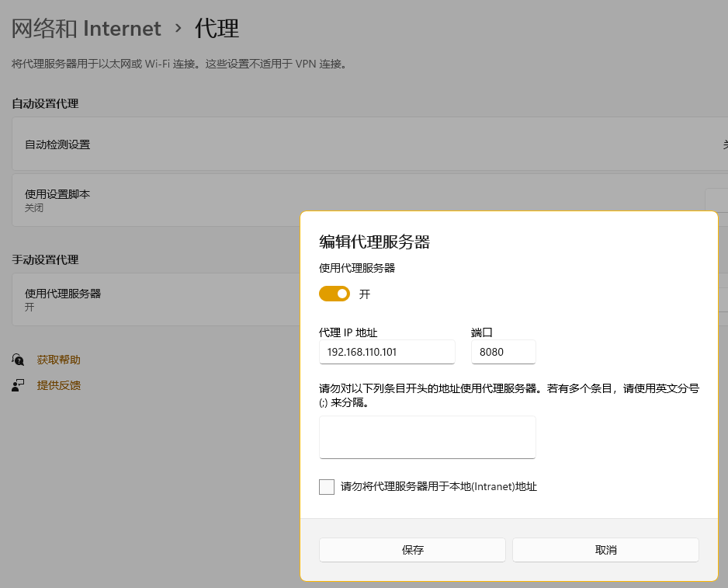Click the partially visible button in 使用设置脚本 row

[x=716, y=200]
